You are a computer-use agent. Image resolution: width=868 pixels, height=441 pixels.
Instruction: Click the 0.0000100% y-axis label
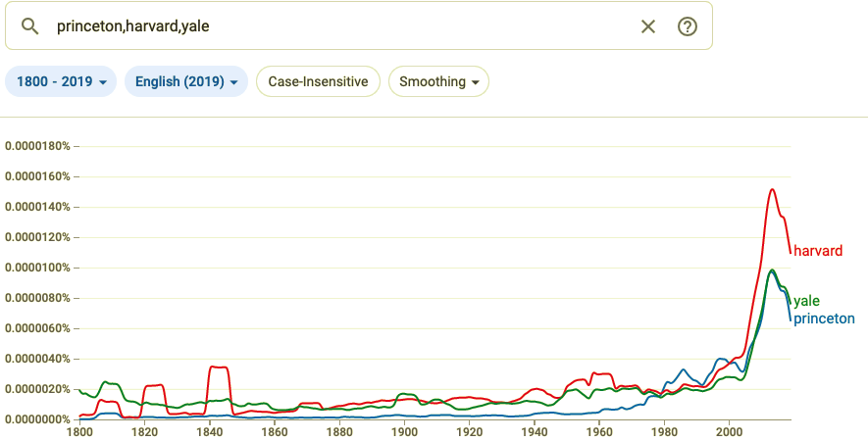point(37,268)
